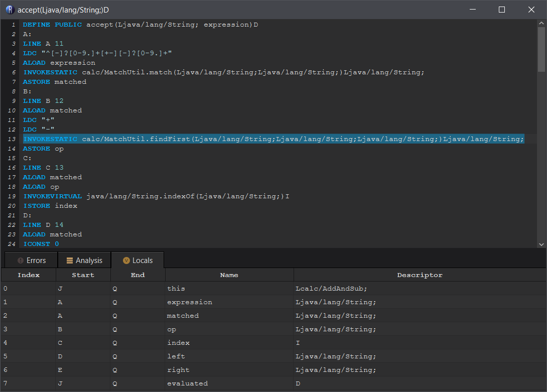Click the 'index' variable name cell
Viewport: 547px width, 392px height.
[178, 343]
